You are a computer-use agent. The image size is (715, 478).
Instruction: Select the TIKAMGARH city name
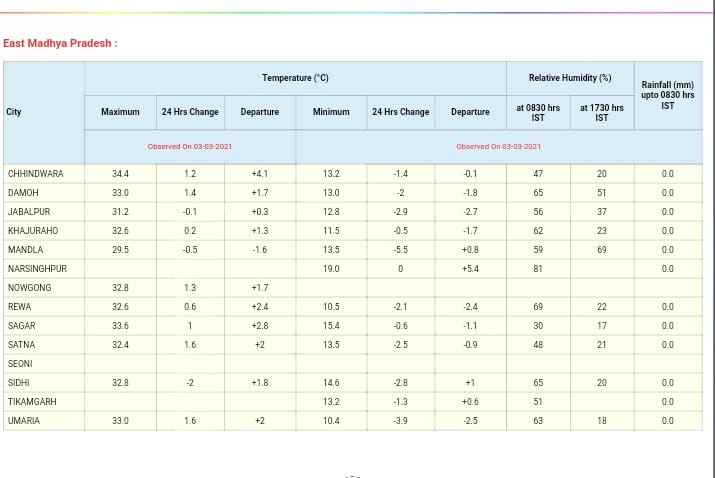[x=32, y=402]
